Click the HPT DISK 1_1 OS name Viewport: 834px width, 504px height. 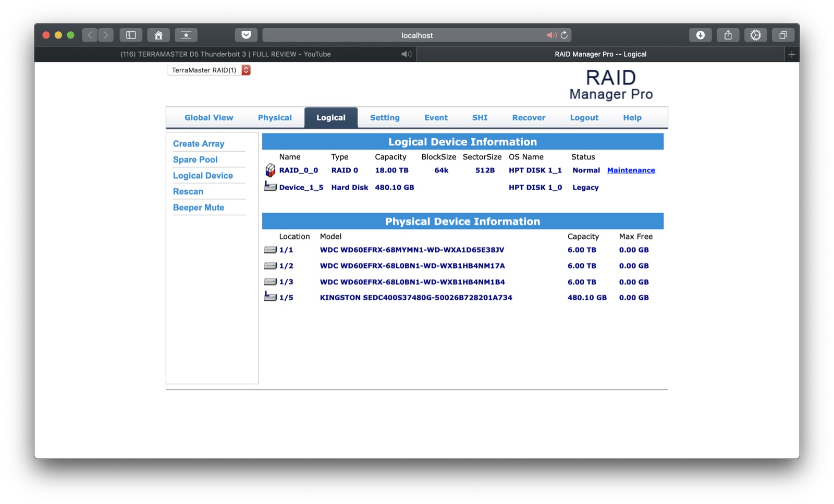pyautogui.click(x=535, y=170)
